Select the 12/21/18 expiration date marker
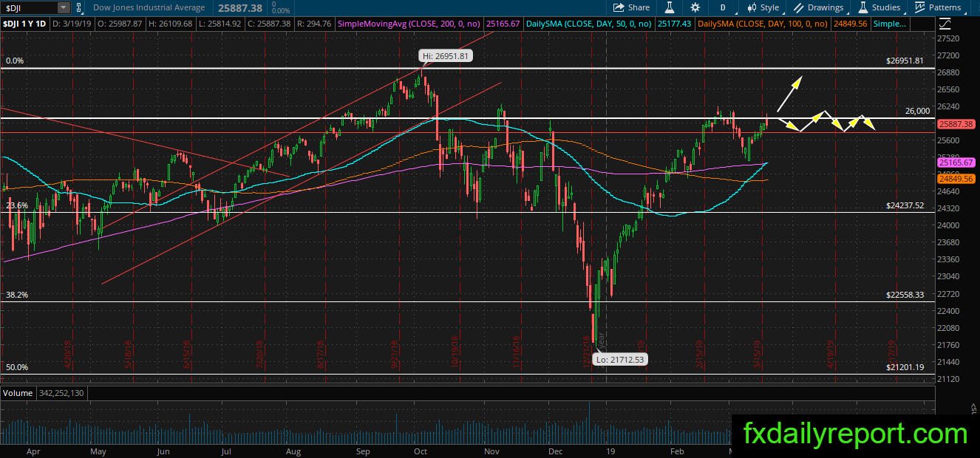The image size is (980, 458). tap(588, 354)
